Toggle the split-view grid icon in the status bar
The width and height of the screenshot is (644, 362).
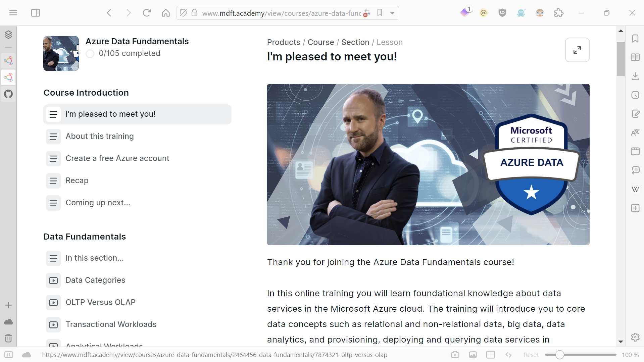pyautogui.click(x=491, y=355)
